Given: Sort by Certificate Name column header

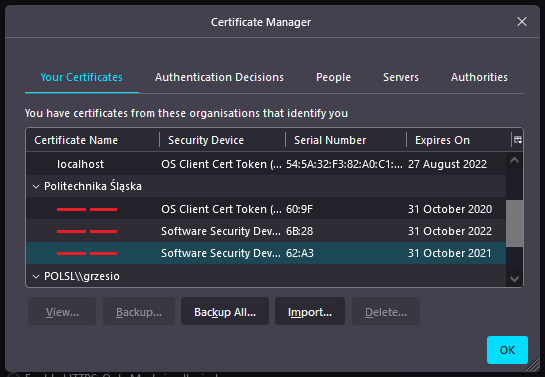Looking at the screenshot, I should coord(93,140).
